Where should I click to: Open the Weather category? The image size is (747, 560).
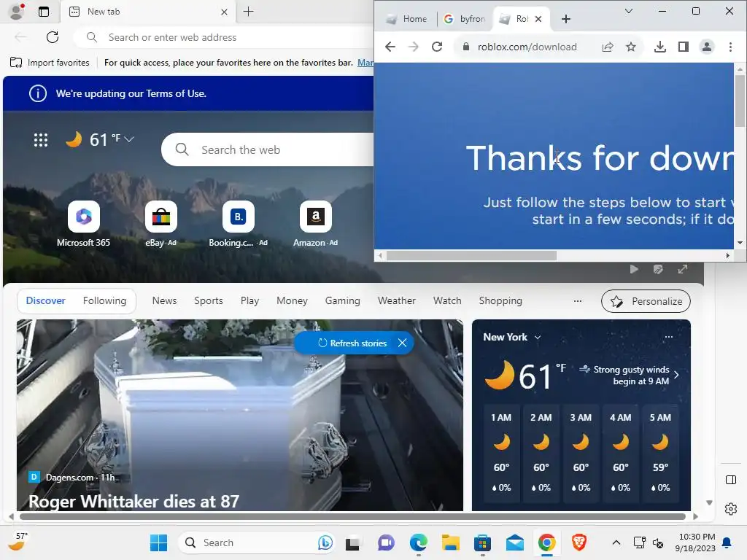tap(396, 300)
